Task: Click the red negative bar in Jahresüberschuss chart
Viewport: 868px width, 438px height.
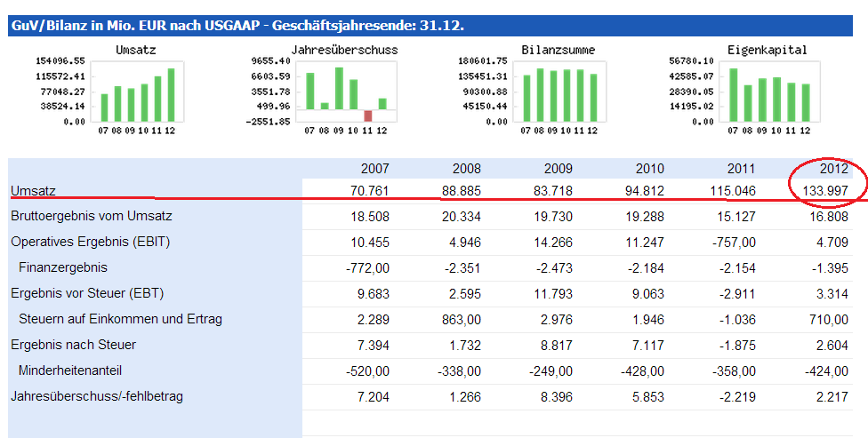Action: 367,115
